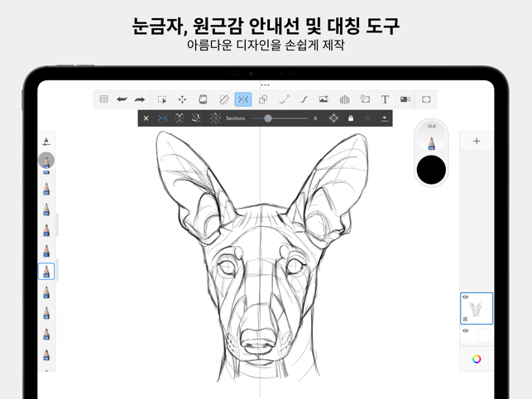Insert an image with import tool

tap(324, 99)
